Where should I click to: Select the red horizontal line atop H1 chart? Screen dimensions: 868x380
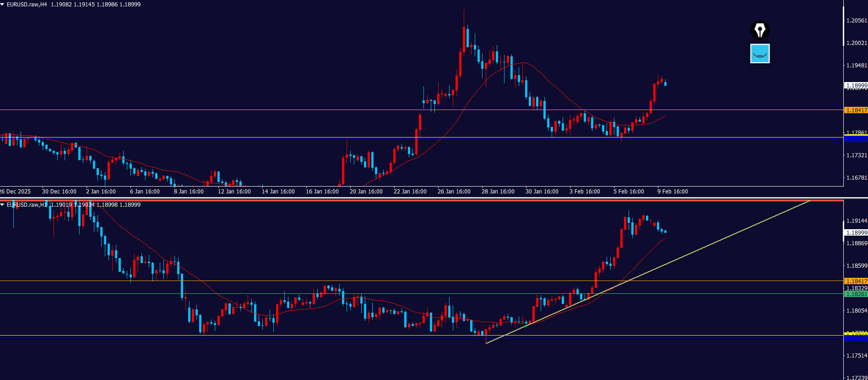click(x=412, y=201)
